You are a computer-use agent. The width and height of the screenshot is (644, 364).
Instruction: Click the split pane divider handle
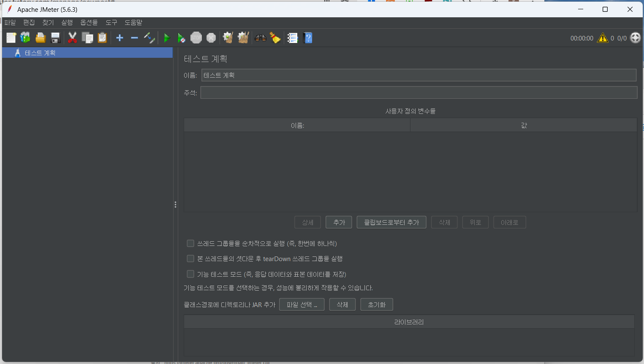click(x=175, y=205)
